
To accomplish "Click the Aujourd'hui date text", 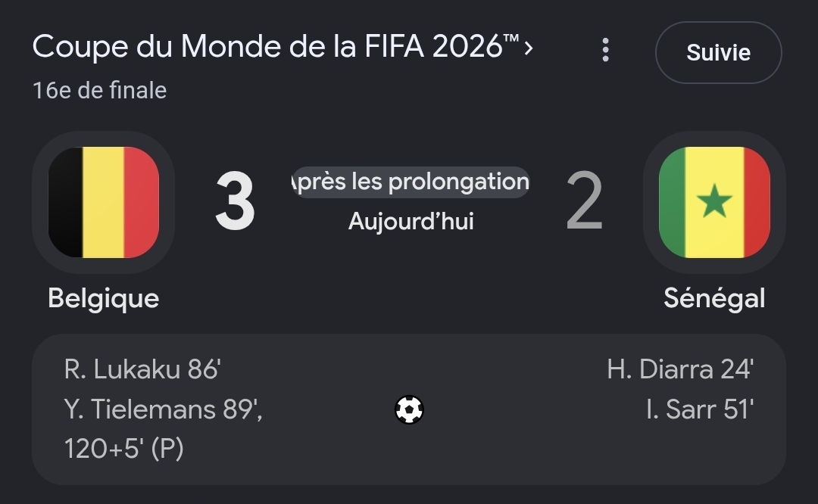I will (x=411, y=222).
